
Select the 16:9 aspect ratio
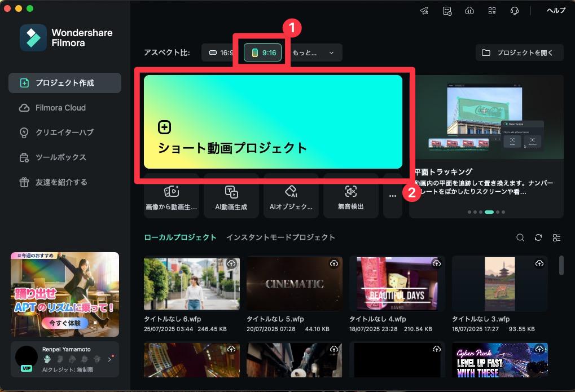[220, 53]
